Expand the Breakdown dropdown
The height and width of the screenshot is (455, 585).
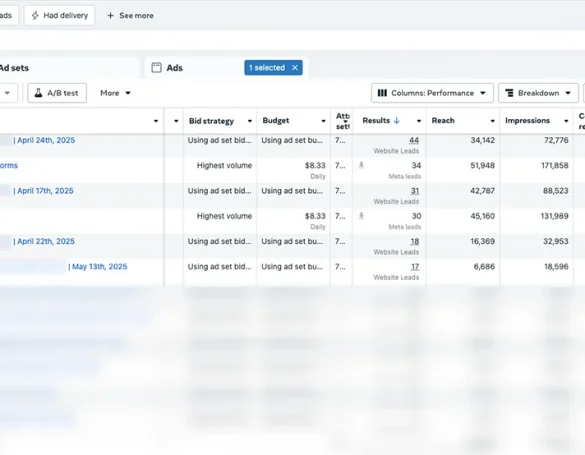pyautogui.click(x=538, y=93)
